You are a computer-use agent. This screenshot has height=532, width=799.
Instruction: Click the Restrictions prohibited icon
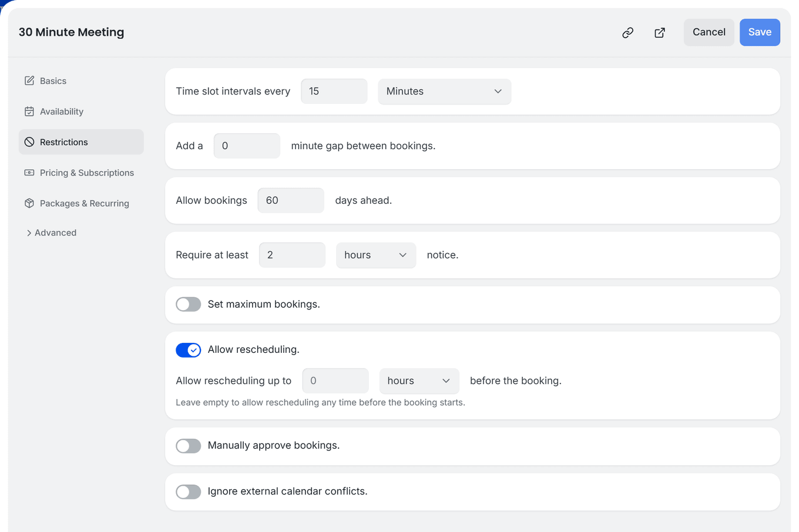tap(29, 142)
